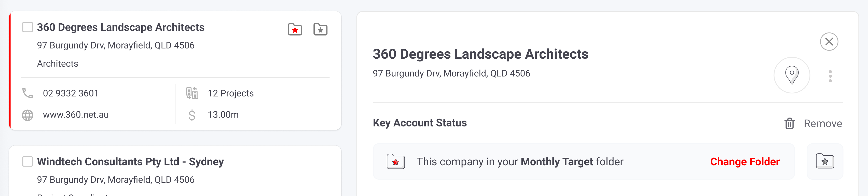Open the www.360.net.au website link
The image size is (868, 196).
[x=75, y=115]
